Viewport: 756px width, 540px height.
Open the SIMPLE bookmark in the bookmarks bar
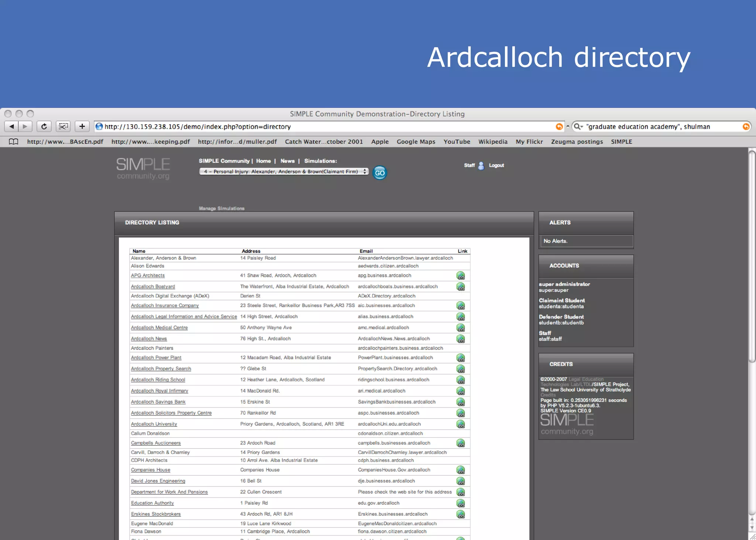[622, 142]
